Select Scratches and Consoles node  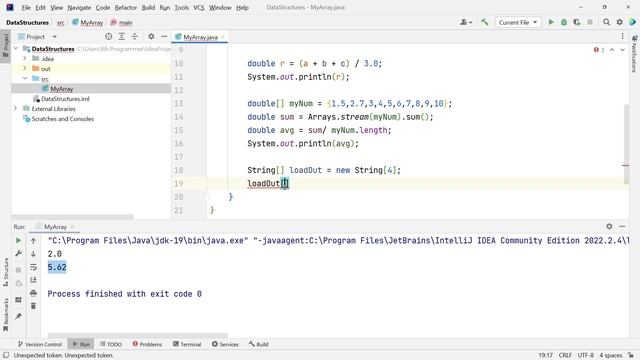62,119
